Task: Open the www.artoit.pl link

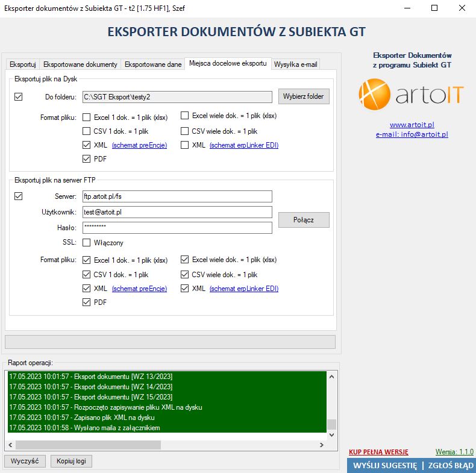Action: point(412,125)
